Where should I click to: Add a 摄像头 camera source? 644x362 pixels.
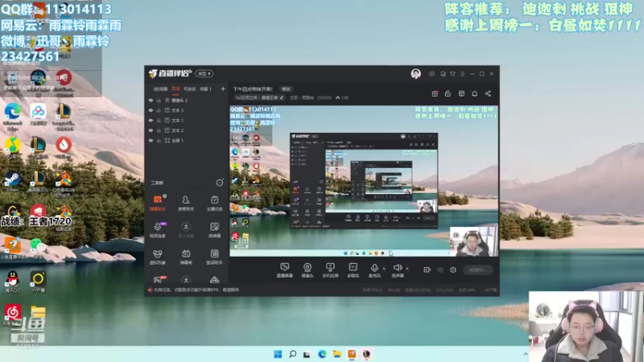(308, 270)
